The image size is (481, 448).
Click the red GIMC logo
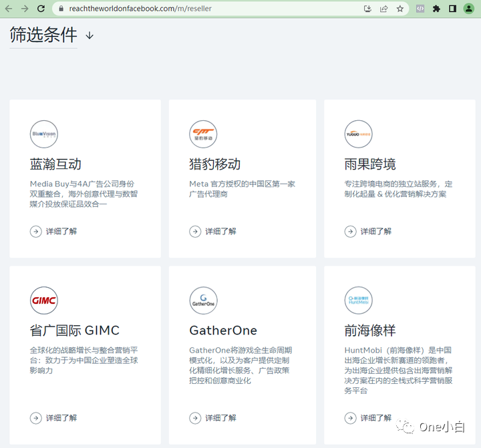pyautogui.click(x=44, y=300)
